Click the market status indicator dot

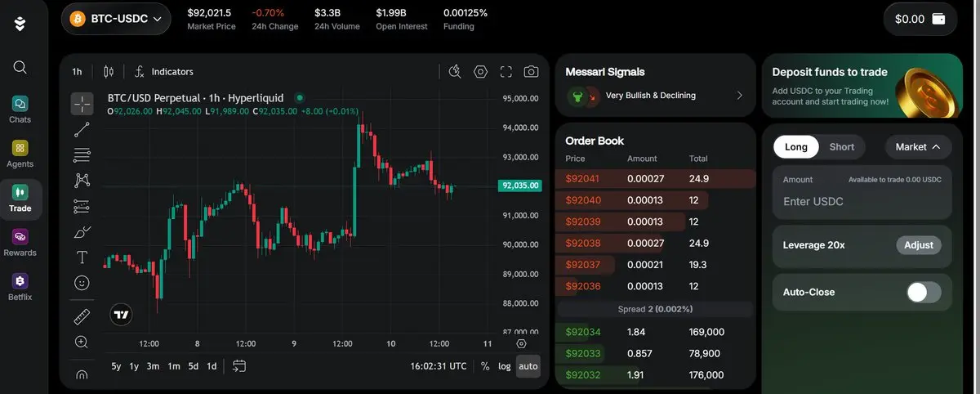click(x=300, y=97)
